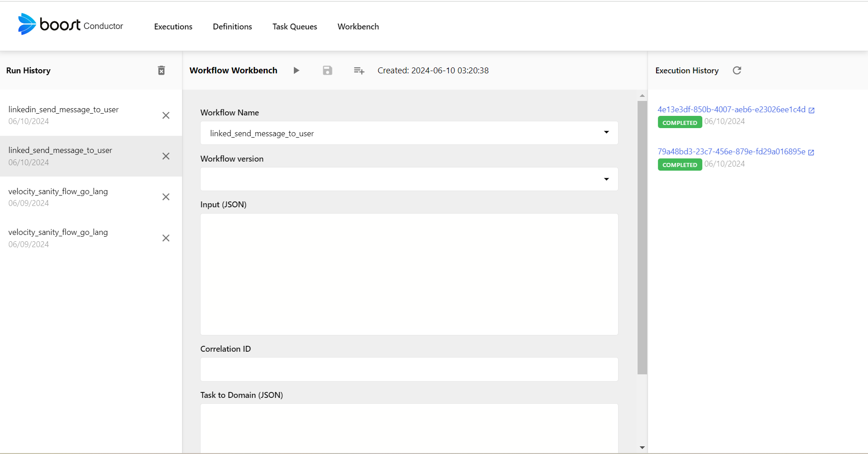This screenshot has width=868, height=454.
Task: Remove the linked_send_message_to_user run
Action: pos(166,156)
